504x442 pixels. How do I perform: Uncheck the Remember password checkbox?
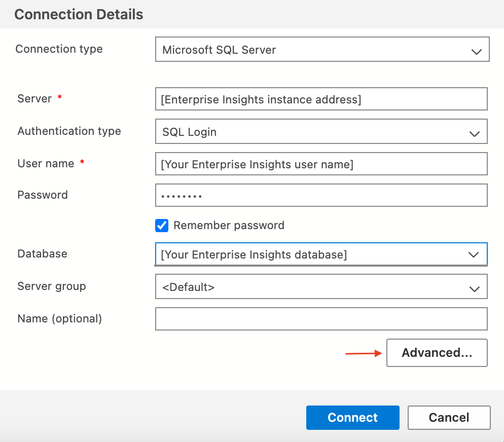(161, 225)
